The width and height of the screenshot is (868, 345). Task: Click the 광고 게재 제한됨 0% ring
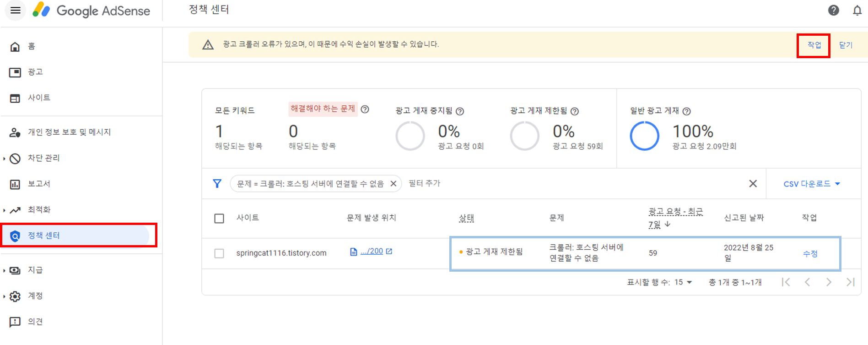[x=525, y=136]
